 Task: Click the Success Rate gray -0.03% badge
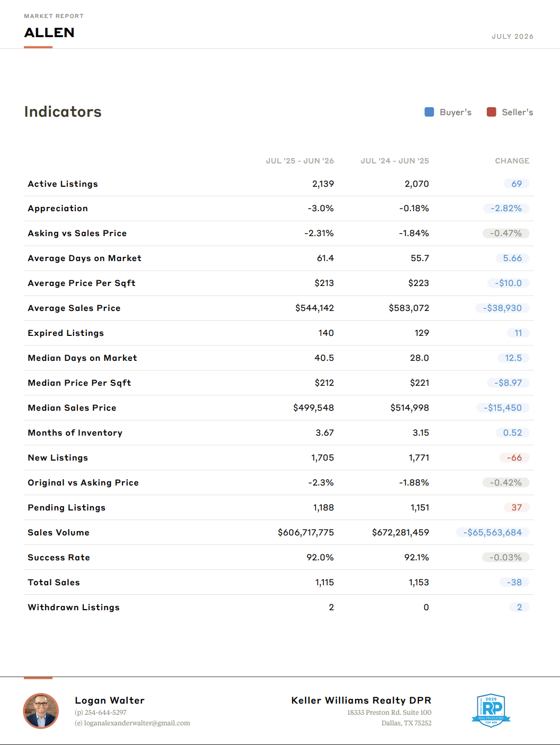click(x=505, y=558)
